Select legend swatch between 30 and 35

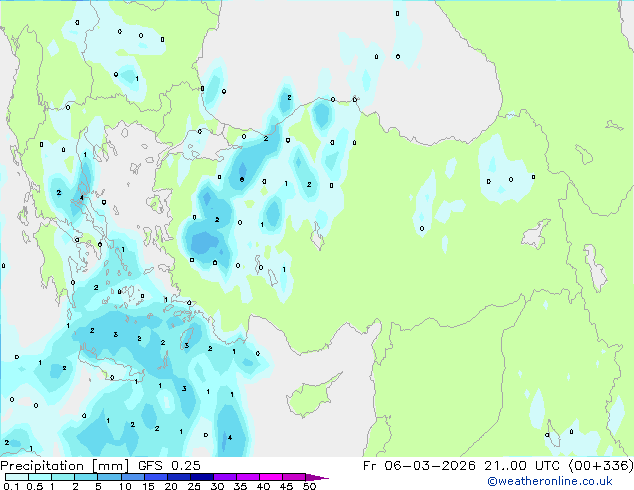(x=225, y=477)
